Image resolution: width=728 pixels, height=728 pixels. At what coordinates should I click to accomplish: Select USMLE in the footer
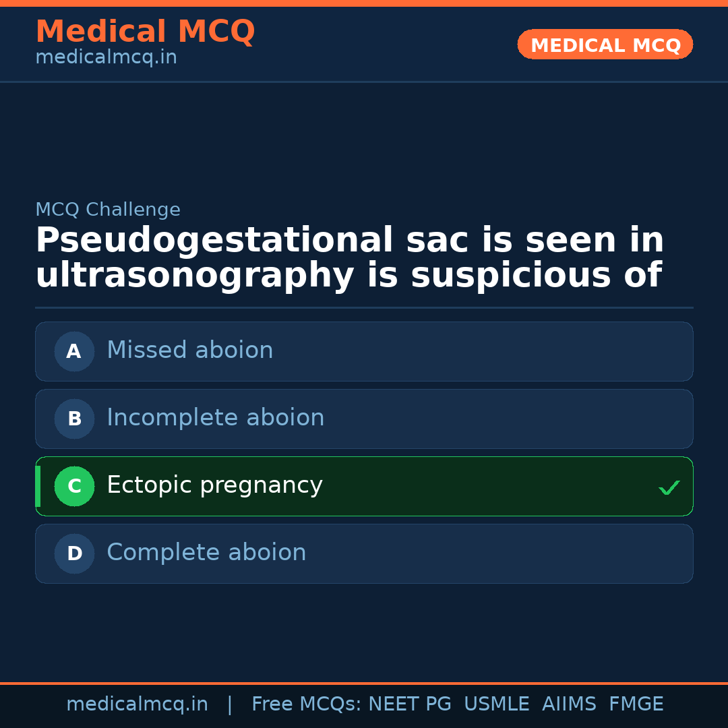[496, 704]
